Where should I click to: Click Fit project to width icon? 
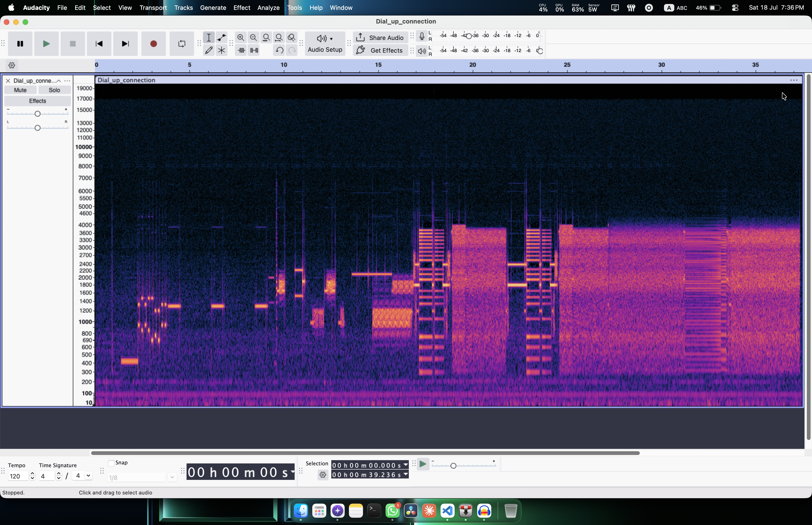coord(279,38)
